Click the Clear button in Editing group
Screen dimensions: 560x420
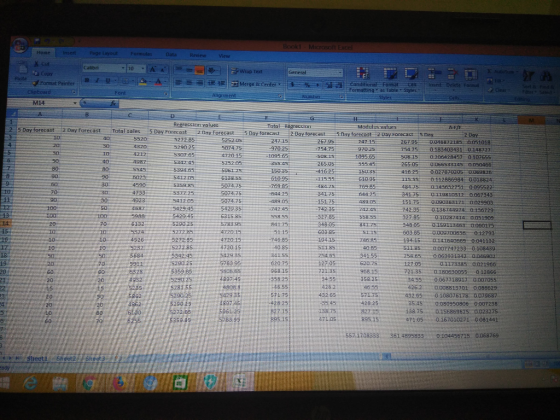tap(498, 90)
